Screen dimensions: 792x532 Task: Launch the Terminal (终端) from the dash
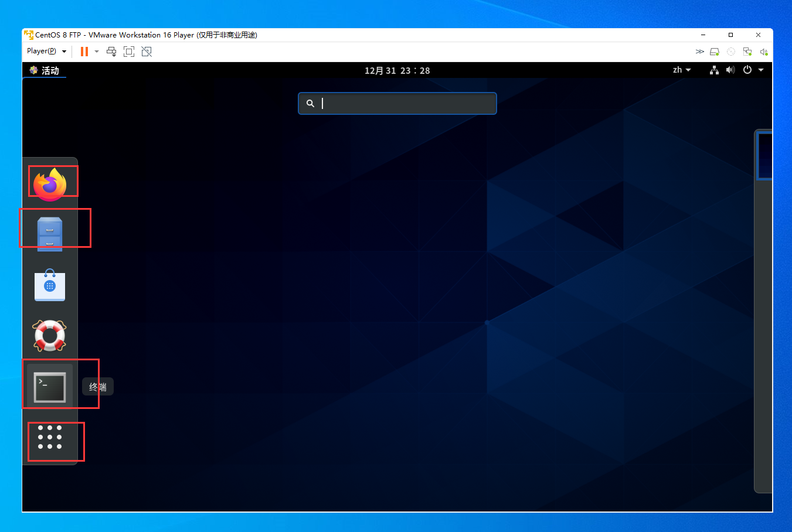tap(50, 387)
